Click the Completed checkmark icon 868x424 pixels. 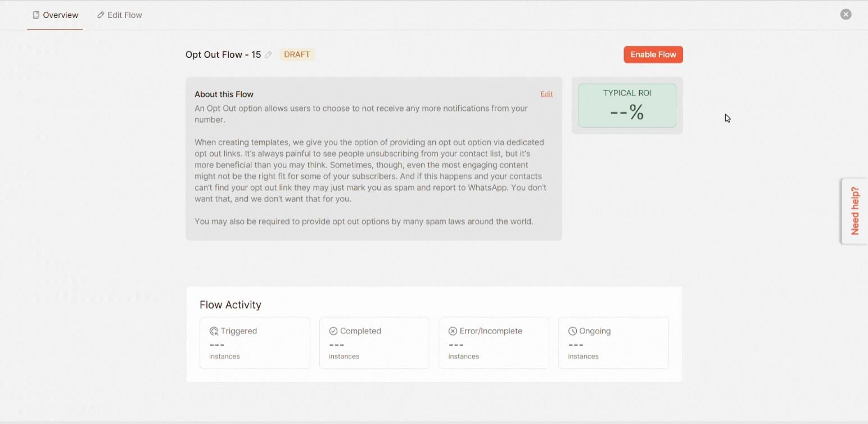coord(333,331)
